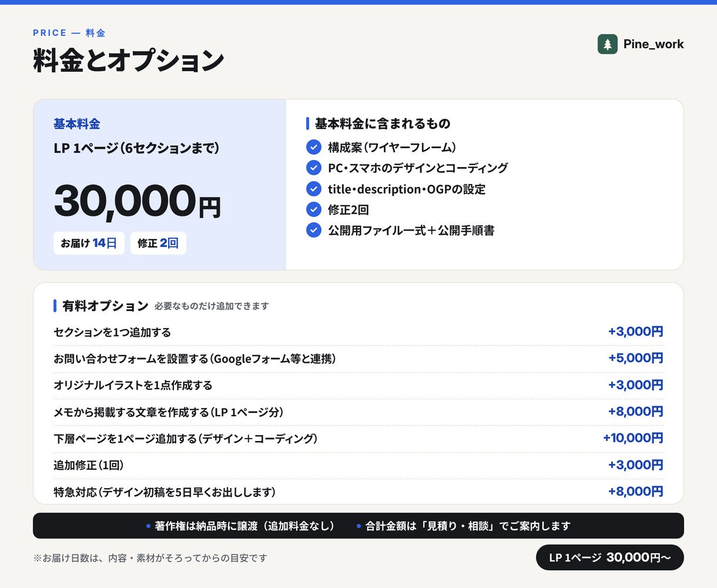717x588 pixels.
Task: Click the checkmark beside title・description・OGPの設定
Action: [314, 189]
